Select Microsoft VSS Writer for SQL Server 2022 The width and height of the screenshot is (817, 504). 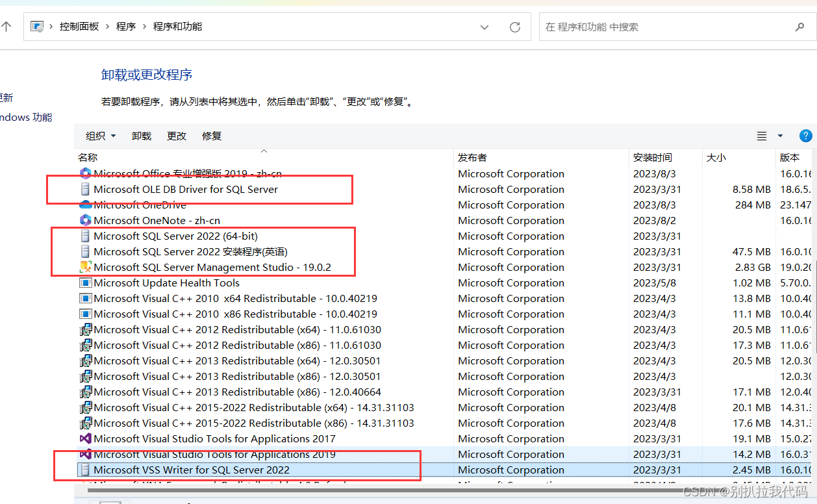(192, 470)
